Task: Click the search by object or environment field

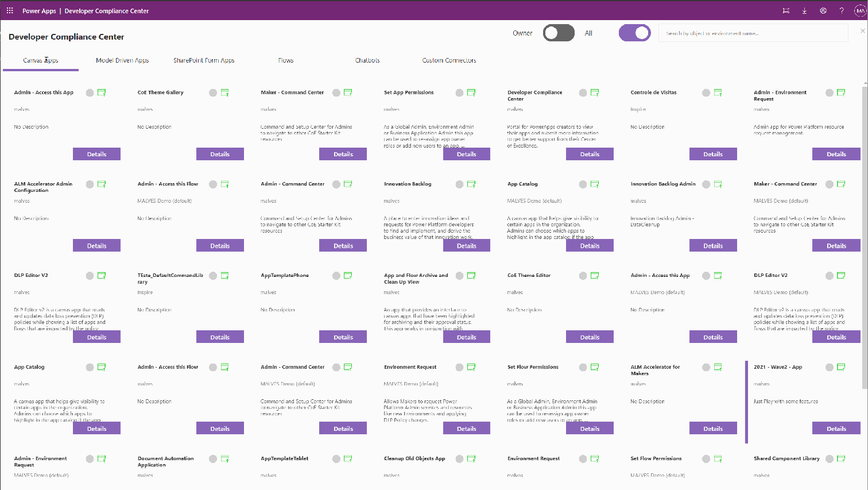Action: 752,33
